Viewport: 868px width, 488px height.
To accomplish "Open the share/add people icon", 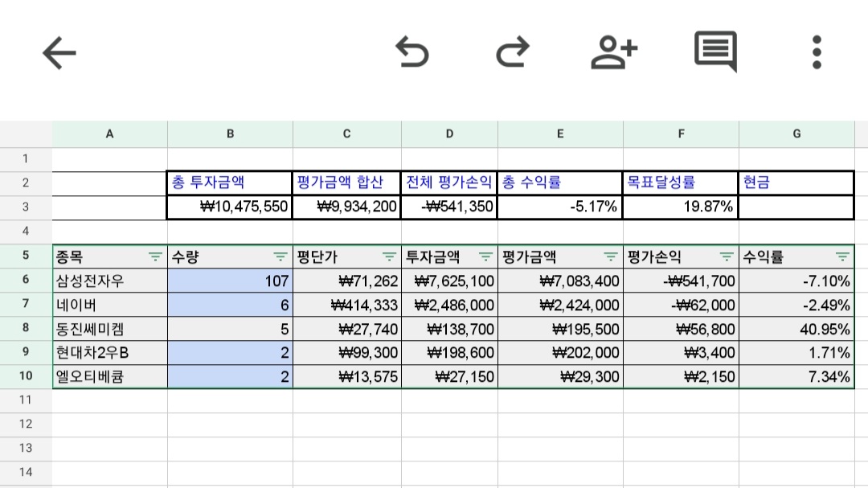I will 614,52.
